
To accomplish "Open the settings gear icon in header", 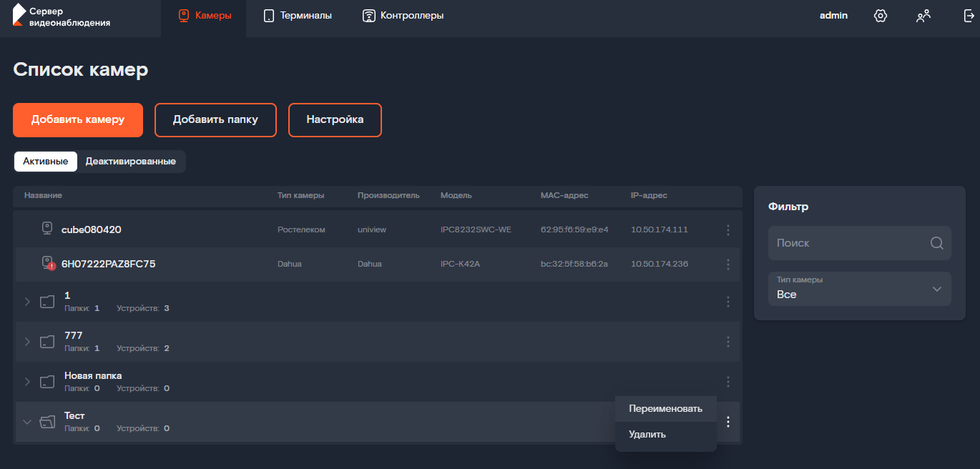I will click(x=881, y=16).
